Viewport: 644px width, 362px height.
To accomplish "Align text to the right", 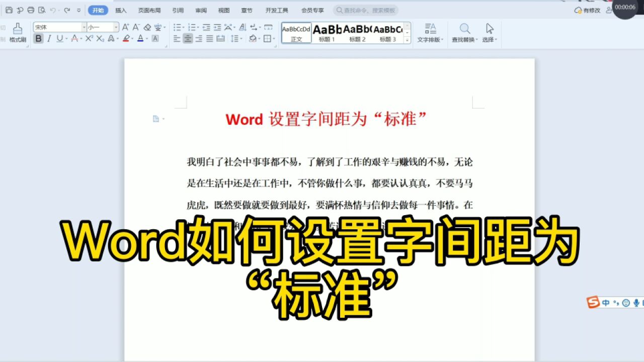I will [x=199, y=39].
